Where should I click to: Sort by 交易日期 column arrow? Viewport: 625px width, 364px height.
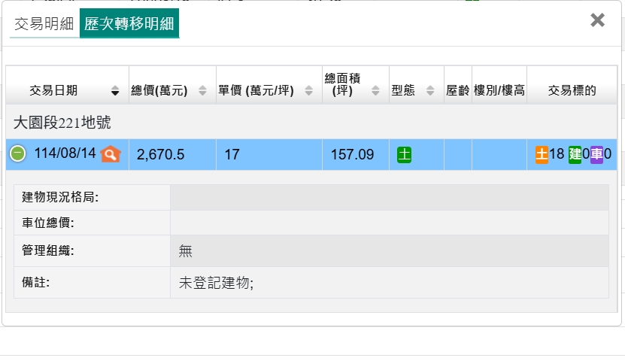click(115, 91)
